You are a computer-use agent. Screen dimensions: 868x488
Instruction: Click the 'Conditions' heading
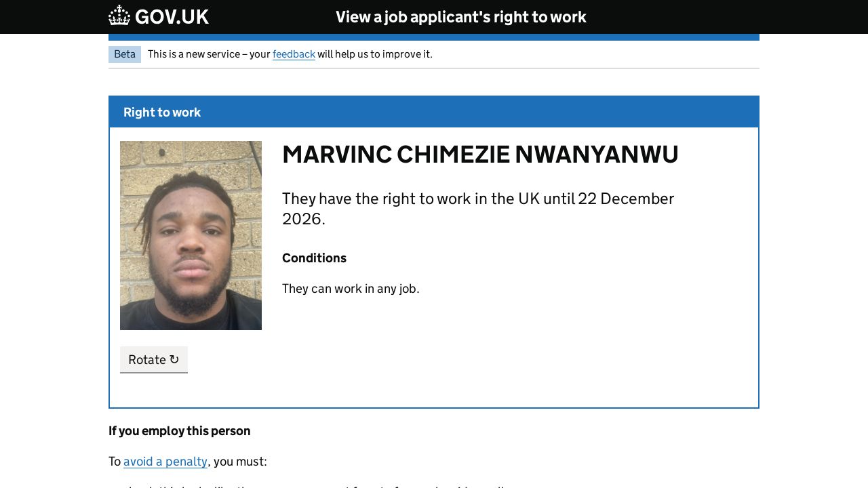314,258
